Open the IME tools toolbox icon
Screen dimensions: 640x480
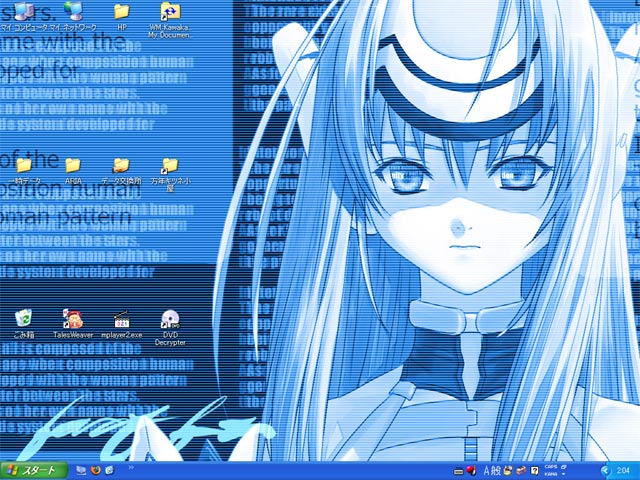coord(522,471)
